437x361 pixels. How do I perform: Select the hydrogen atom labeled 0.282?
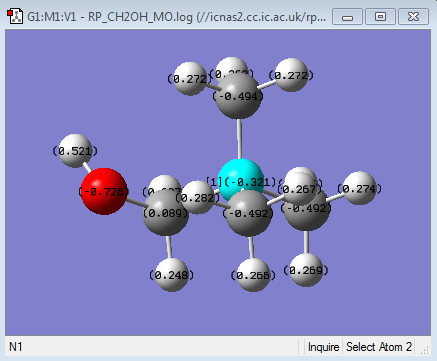[x=198, y=197]
